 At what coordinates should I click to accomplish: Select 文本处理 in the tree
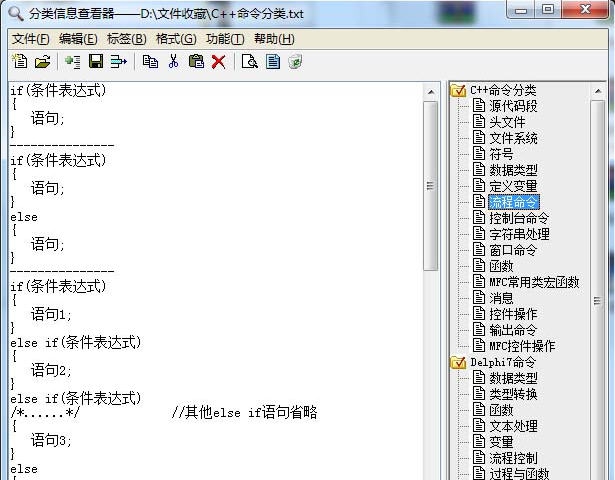(513, 426)
